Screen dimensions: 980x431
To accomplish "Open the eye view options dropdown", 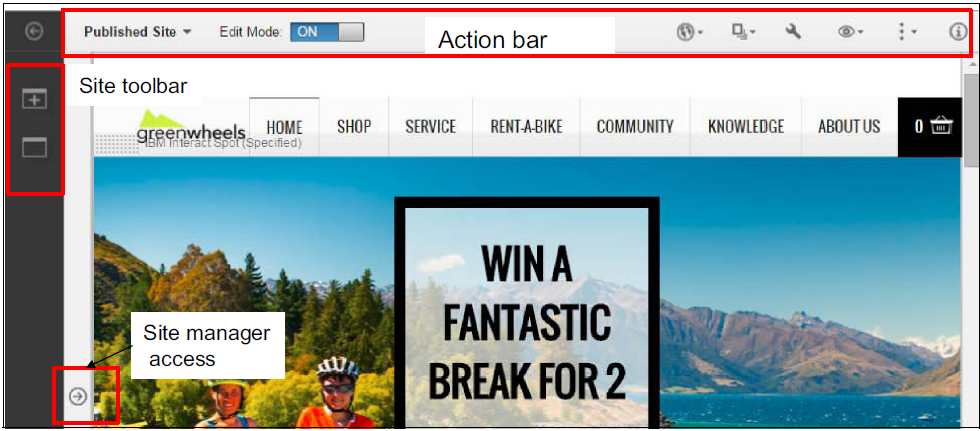I will [x=850, y=32].
